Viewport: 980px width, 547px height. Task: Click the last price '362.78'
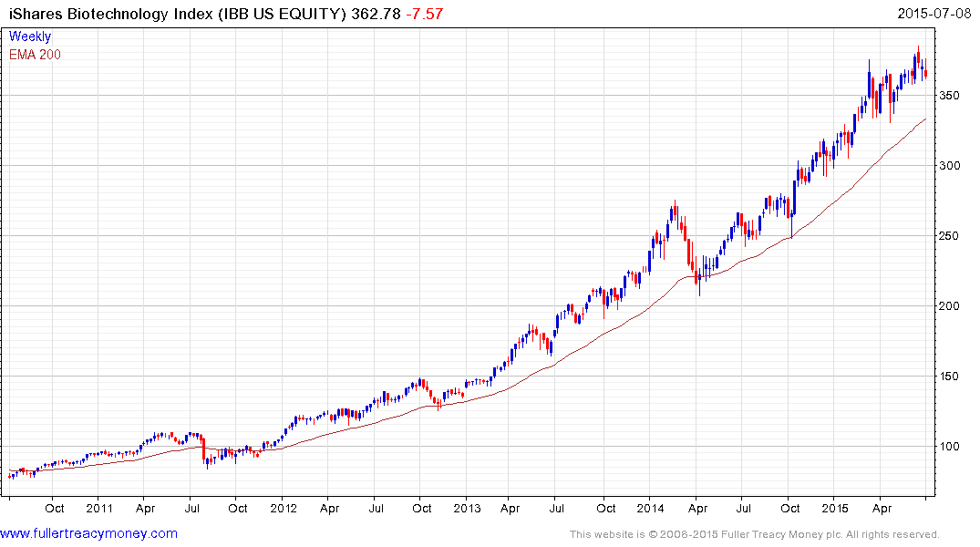pos(376,14)
